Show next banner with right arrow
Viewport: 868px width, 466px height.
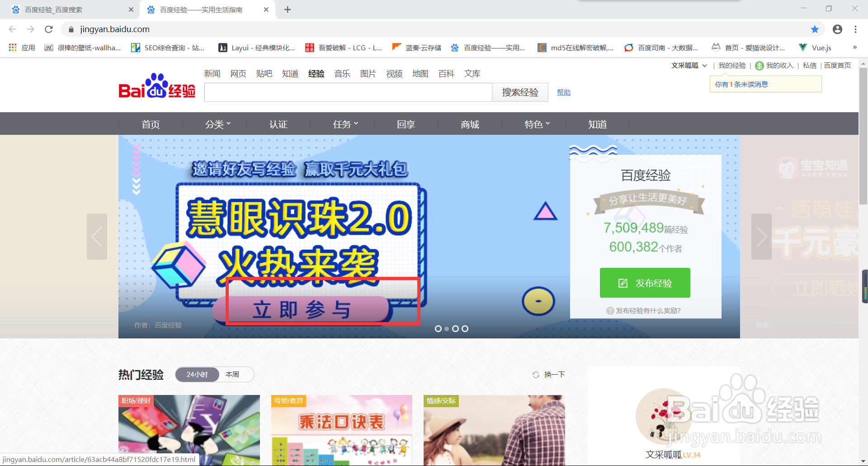[761, 237]
